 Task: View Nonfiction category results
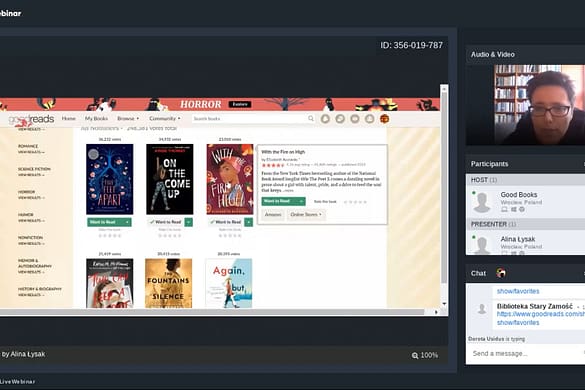click(31, 243)
